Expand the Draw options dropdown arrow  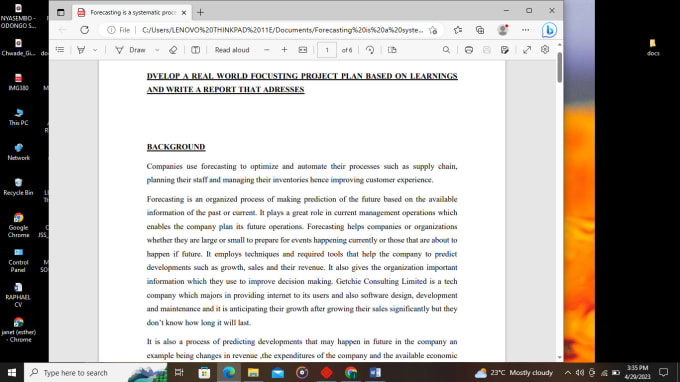[157, 50]
